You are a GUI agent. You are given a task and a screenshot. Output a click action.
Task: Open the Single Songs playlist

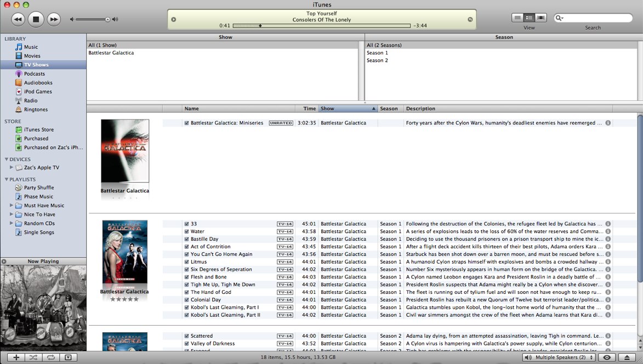coord(39,232)
